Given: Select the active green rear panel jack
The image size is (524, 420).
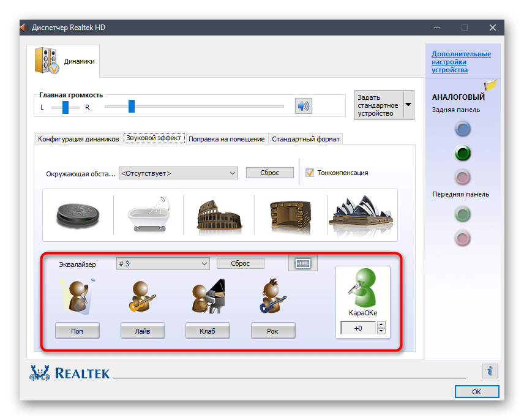Looking at the screenshot, I should pyautogui.click(x=463, y=152).
